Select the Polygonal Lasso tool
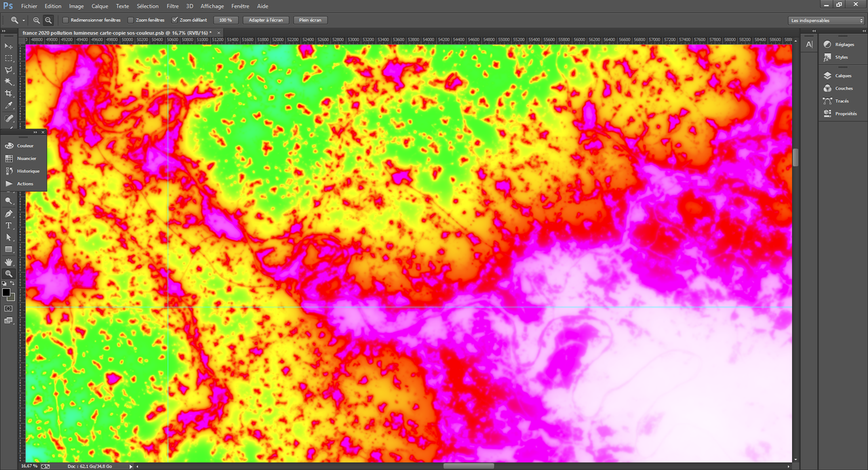This screenshot has width=868, height=470. 9,70
